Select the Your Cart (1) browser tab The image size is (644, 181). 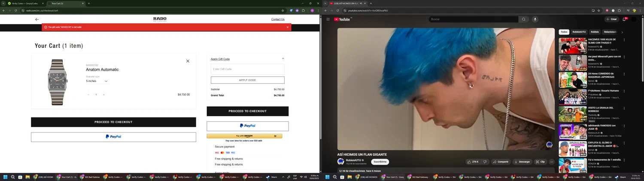point(64,3)
